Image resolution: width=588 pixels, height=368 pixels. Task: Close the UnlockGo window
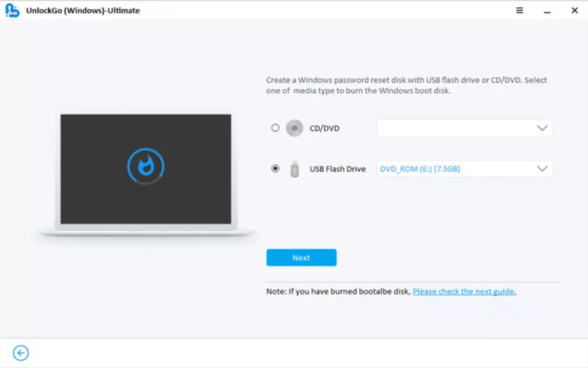(574, 10)
